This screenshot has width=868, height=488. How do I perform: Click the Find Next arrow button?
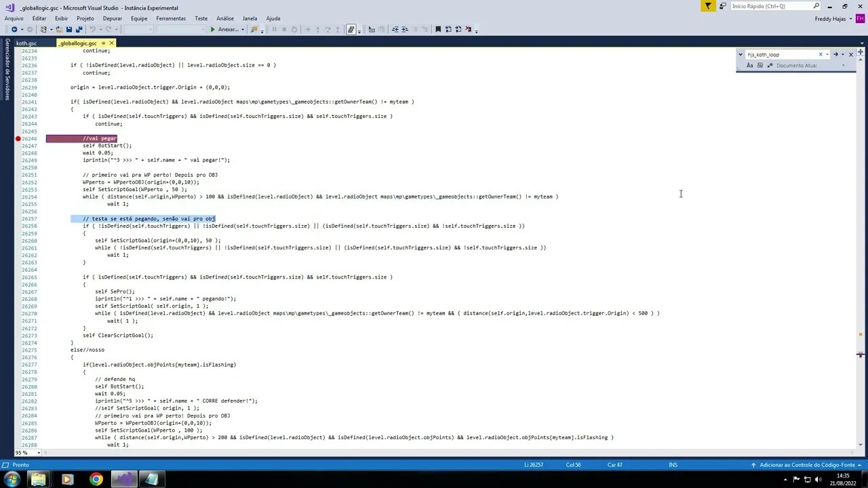[835, 54]
